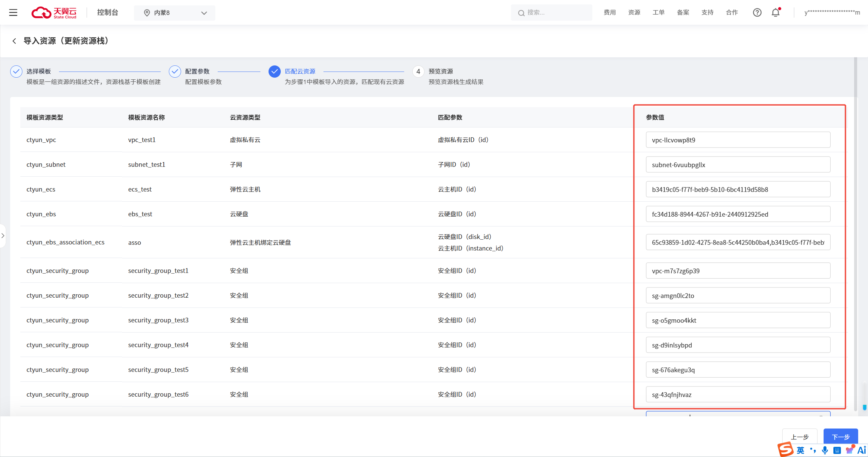
Task: Click the 上一步 button
Action: click(800, 436)
